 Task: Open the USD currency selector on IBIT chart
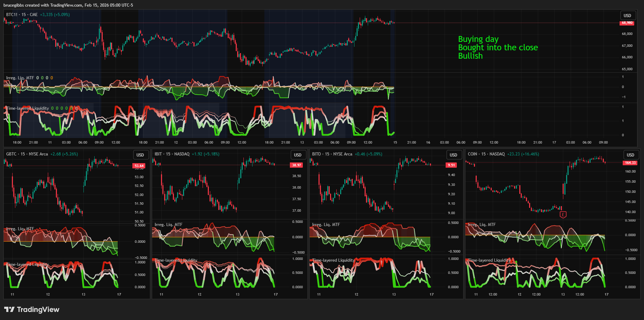pos(298,155)
